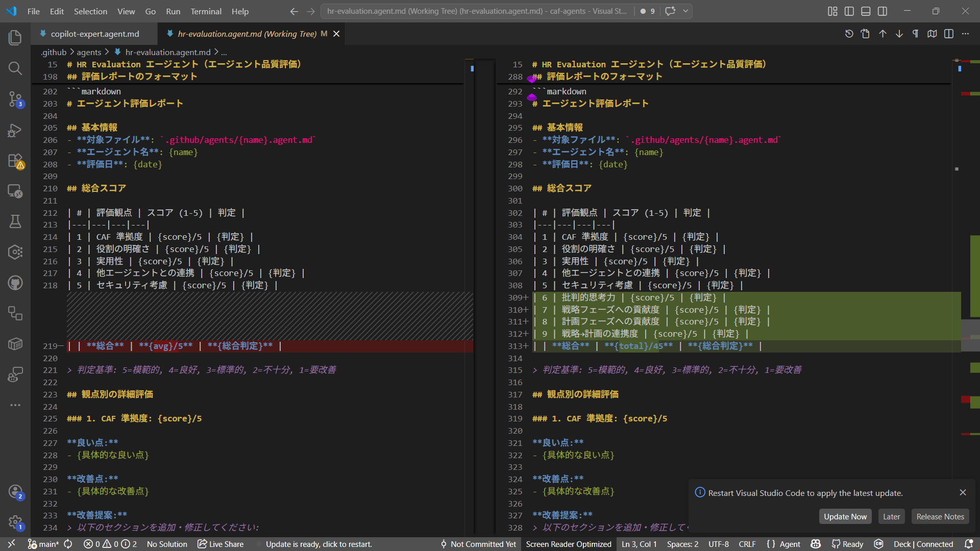Click the Customize Layout icon in title bar

832,11
